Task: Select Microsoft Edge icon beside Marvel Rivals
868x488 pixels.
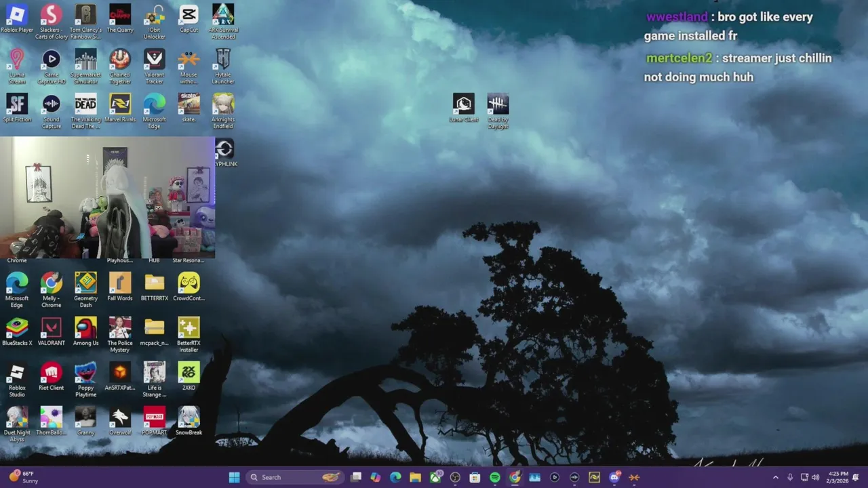Action: [x=155, y=111]
